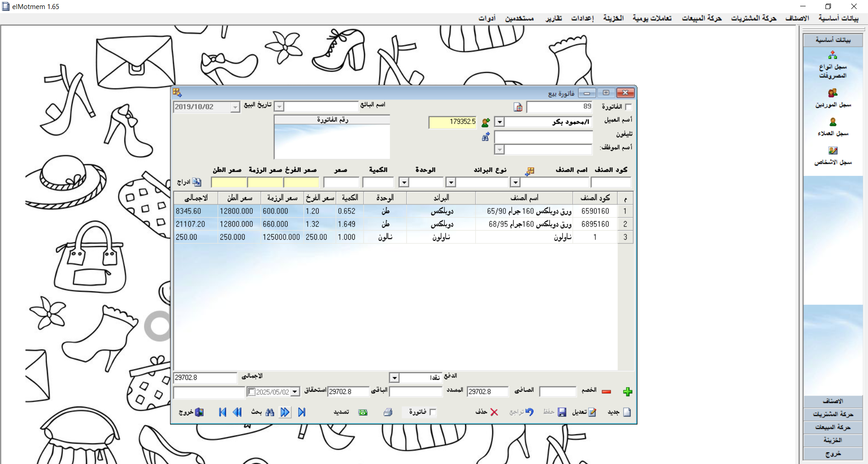Toggle the فاتورة checkbox near the print button
This screenshot has width=868, height=464.
click(433, 412)
